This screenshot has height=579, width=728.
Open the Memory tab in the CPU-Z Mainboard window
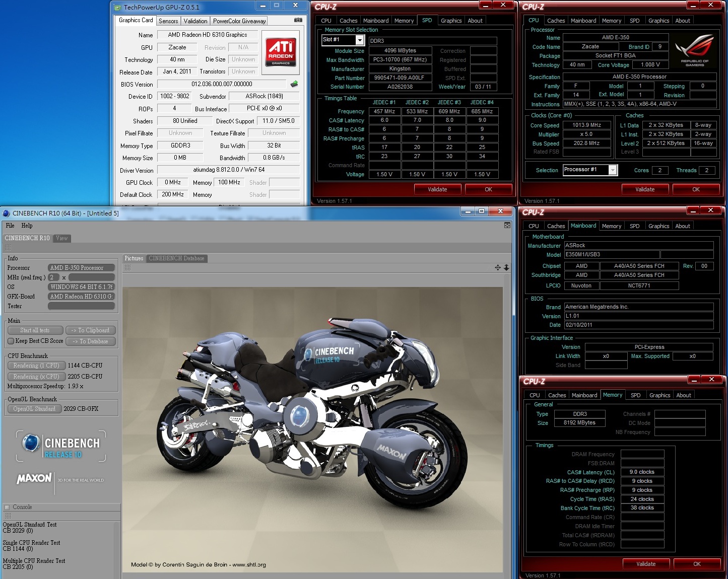pyautogui.click(x=611, y=226)
